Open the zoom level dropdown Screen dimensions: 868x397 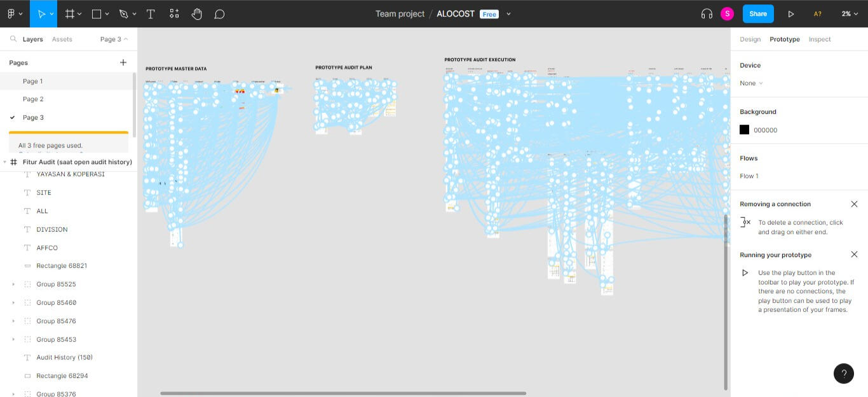click(850, 13)
